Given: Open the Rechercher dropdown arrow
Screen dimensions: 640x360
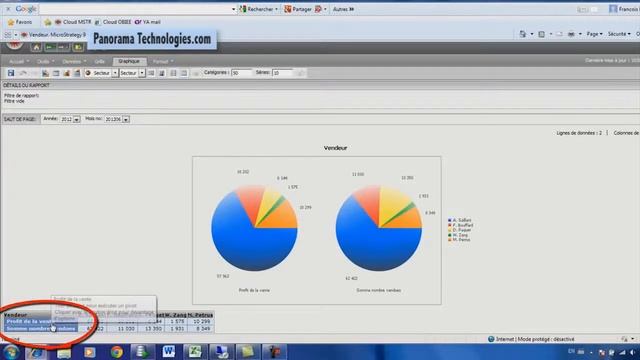Looking at the screenshot, I should (276, 9).
